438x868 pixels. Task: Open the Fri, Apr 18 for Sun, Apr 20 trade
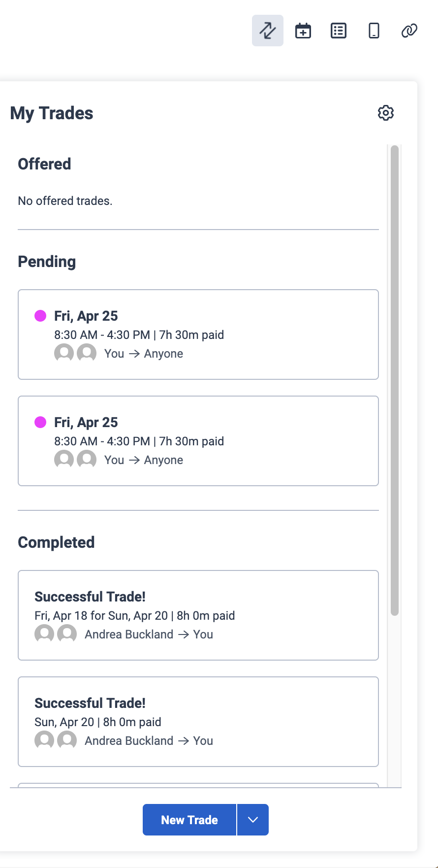[198, 615]
